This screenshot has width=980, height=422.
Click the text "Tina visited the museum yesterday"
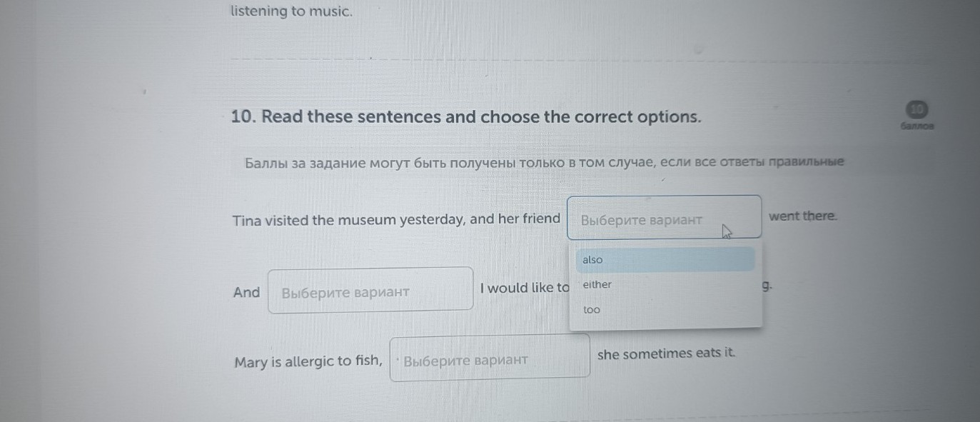[x=348, y=220]
